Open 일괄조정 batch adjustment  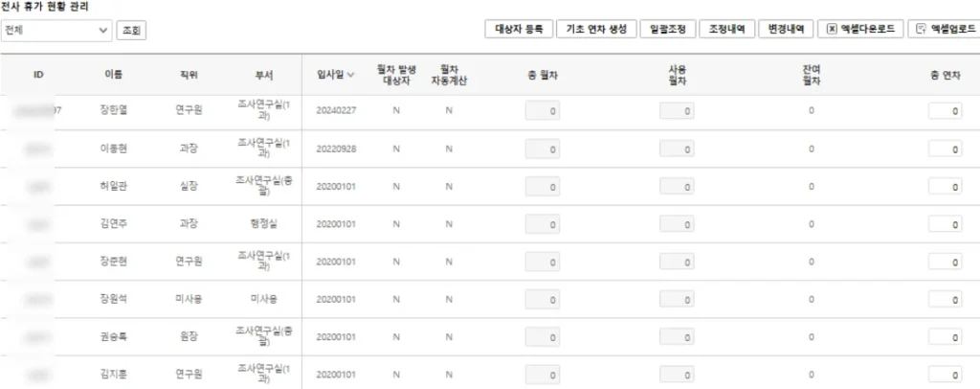coord(667,29)
